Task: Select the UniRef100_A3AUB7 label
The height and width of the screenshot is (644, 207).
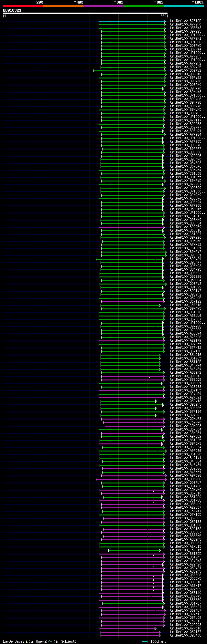Action: [186, 543]
